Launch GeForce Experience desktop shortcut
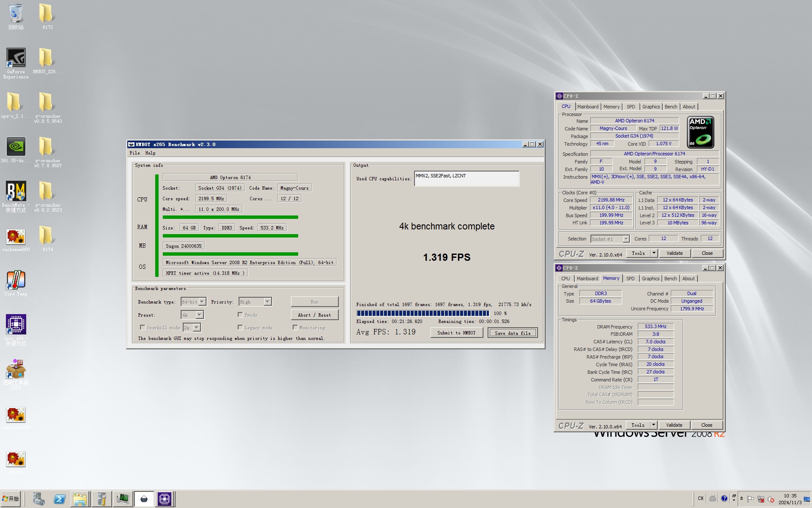Screen dimensions: 812x508 click(x=16, y=63)
